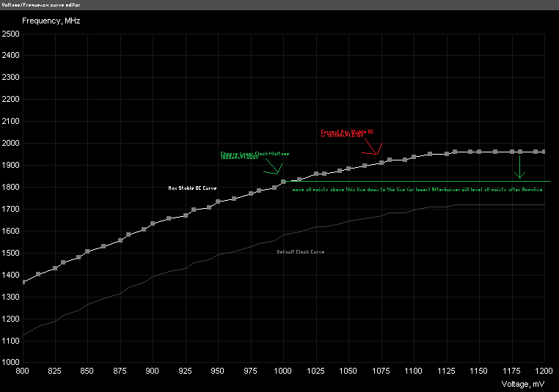This screenshot has height=392, width=559.
Task: Click the 1075 voltage axis label
Action: click(381, 371)
